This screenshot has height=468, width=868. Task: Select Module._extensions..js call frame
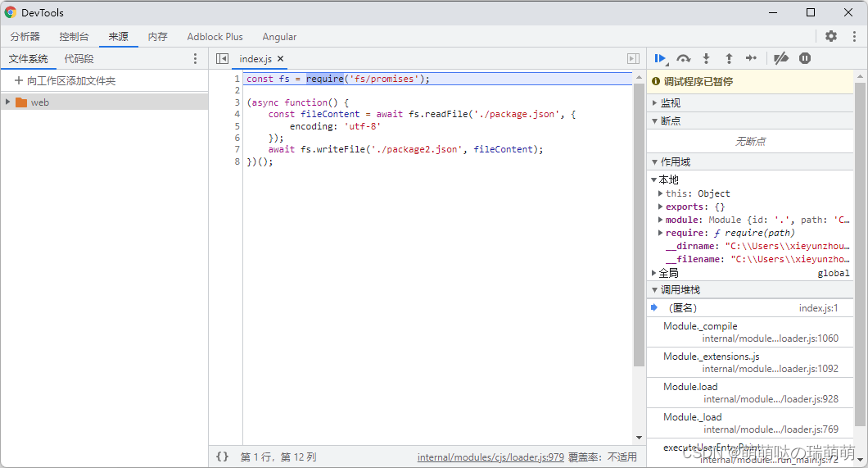point(750,363)
